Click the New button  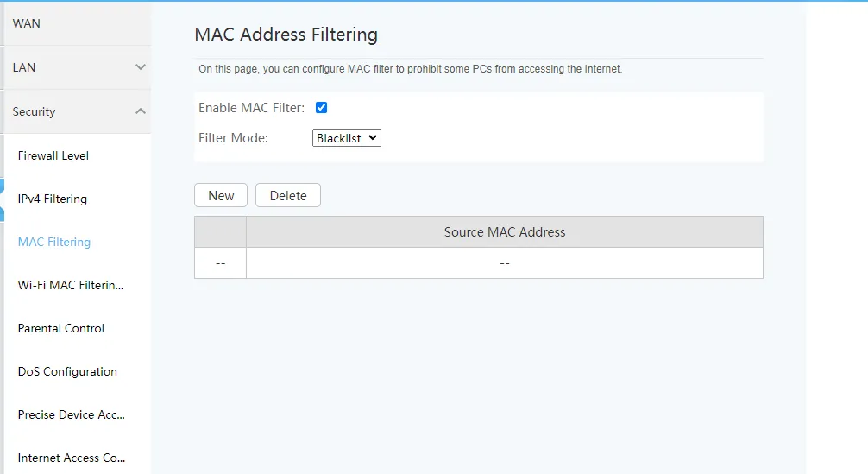tap(221, 195)
